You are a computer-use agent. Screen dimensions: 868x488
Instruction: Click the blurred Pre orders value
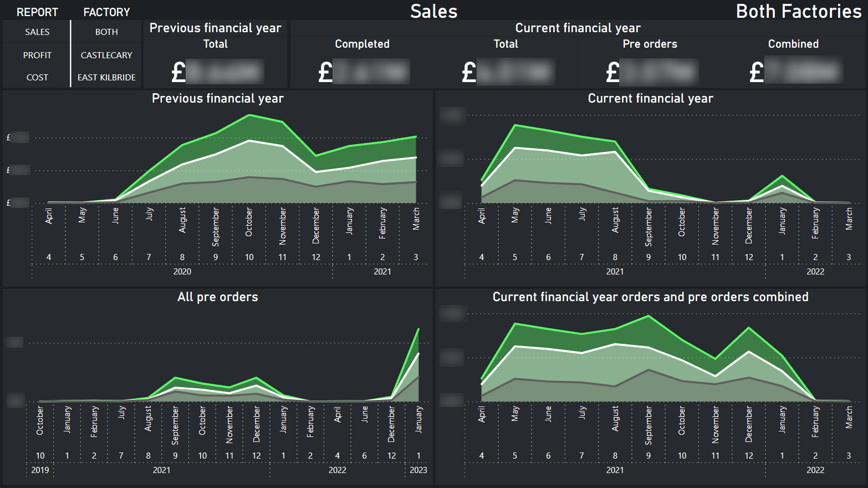pos(652,72)
